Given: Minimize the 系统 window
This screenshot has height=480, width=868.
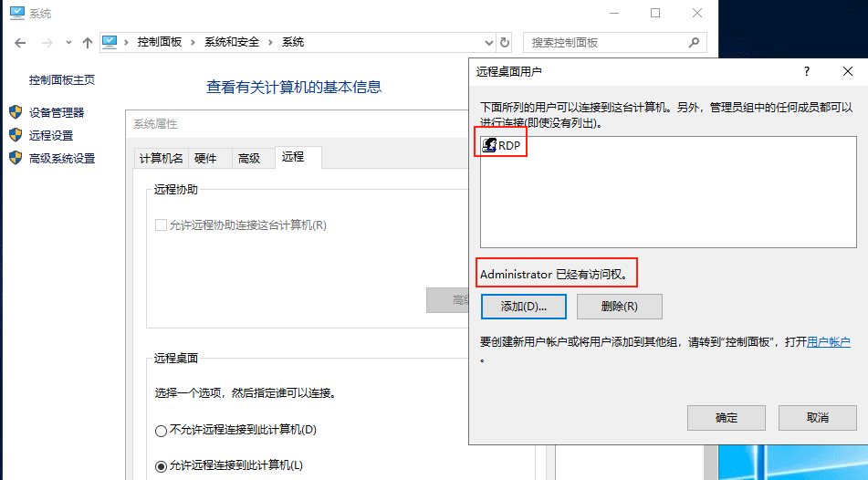Looking at the screenshot, I should click(x=614, y=14).
